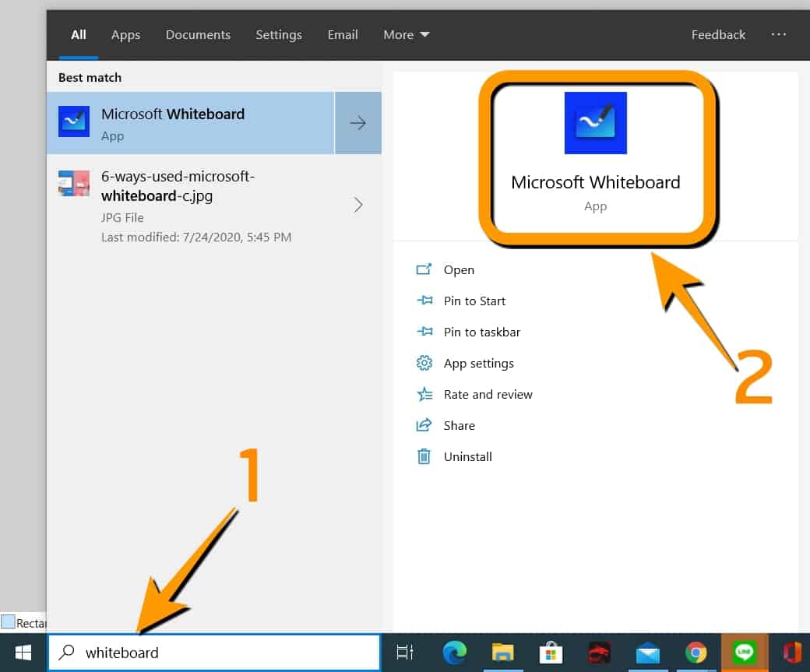
Task: Click the search box containing whiteboard
Action: point(226,653)
